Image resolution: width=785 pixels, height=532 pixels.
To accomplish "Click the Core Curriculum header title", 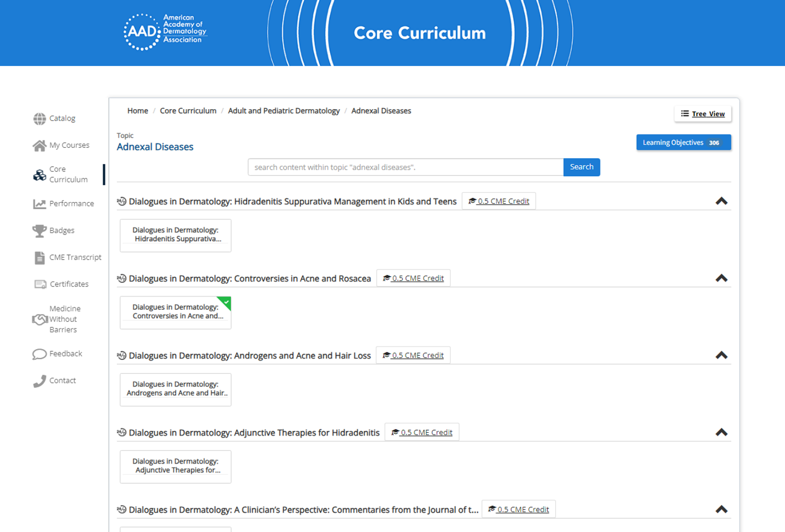I will point(420,33).
